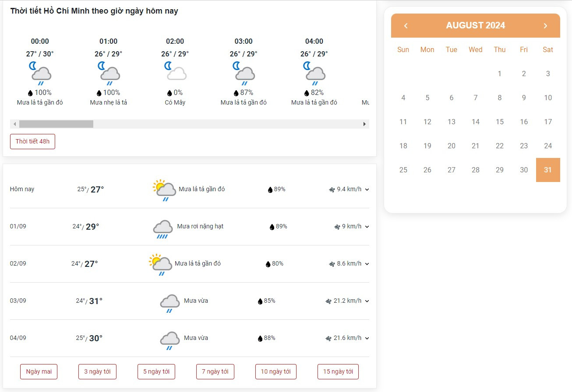Open the 5 ngày tới forecast
The width and height of the screenshot is (572, 392).
[x=156, y=371]
